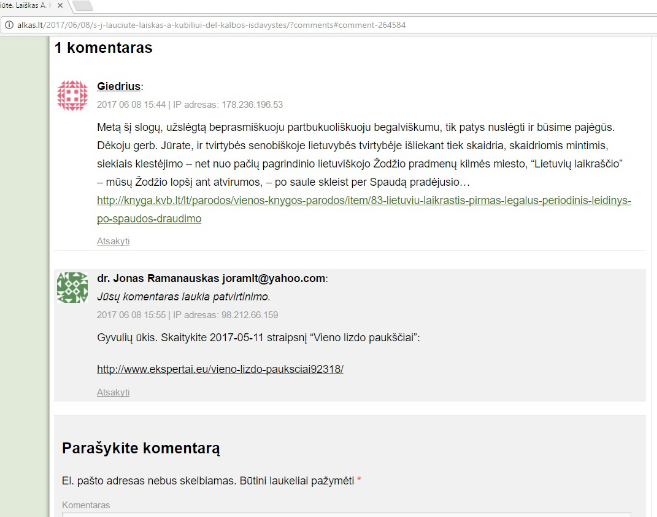Open the ekspertai.eu vieno lizdo paukščiai link

click(220, 369)
